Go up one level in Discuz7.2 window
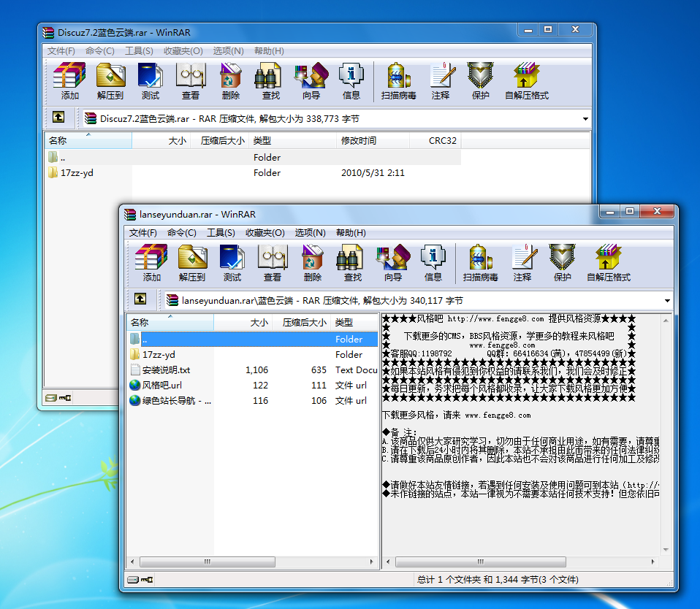Image resolution: width=700 pixels, height=609 pixels. coord(58,118)
